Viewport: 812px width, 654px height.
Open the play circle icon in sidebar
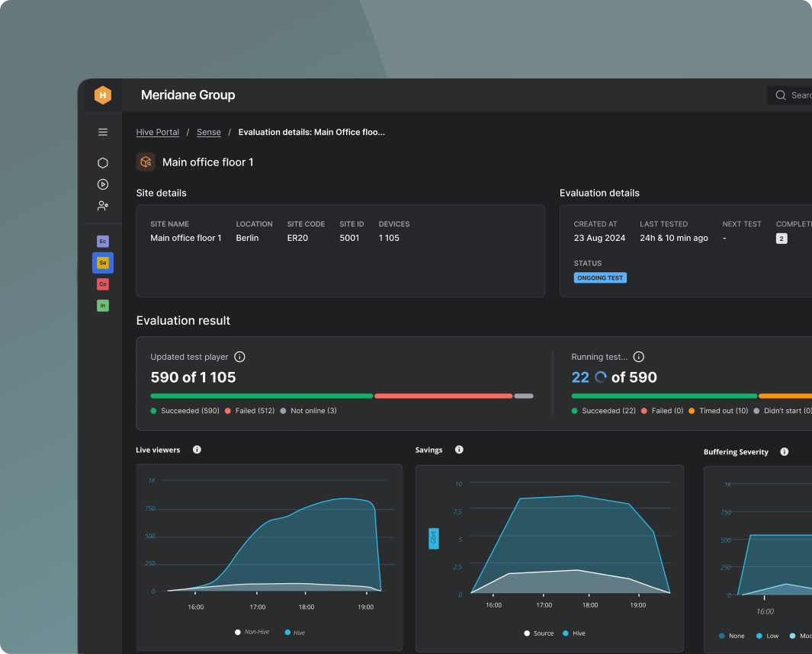click(102, 184)
